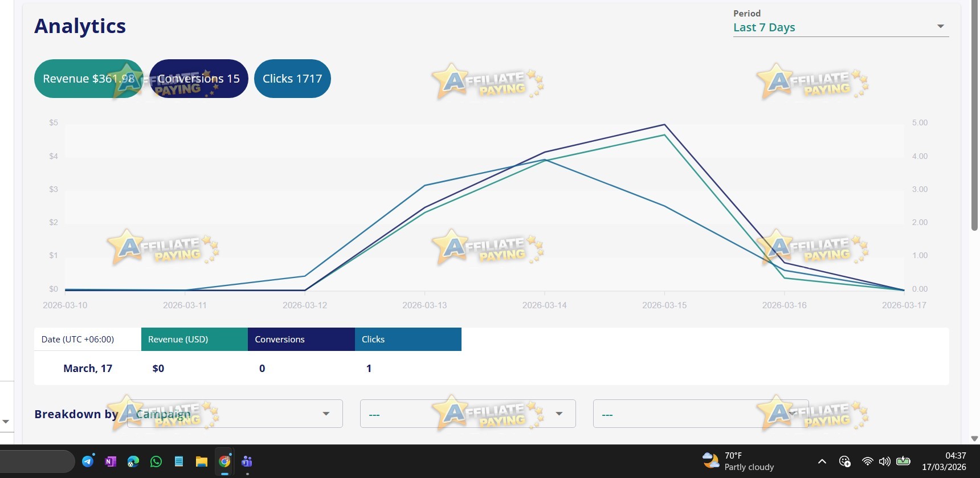Click the Date (UTC +06:00) column header
Image resolution: width=980 pixels, height=478 pixels.
88,339
